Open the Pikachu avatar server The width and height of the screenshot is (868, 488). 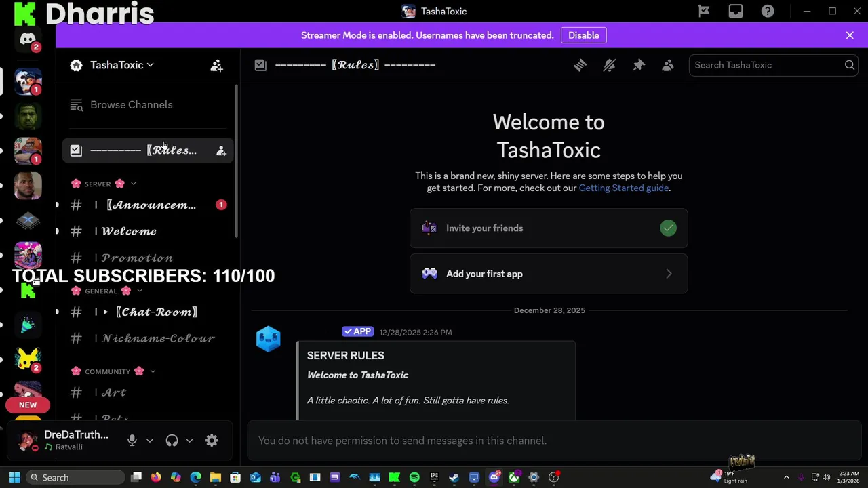pyautogui.click(x=28, y=359)
